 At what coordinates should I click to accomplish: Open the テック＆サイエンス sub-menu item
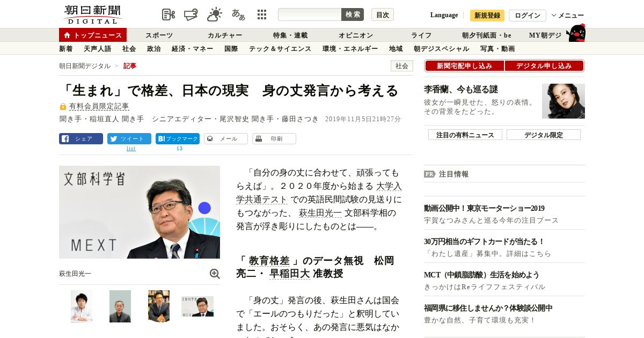coord(280,49)
